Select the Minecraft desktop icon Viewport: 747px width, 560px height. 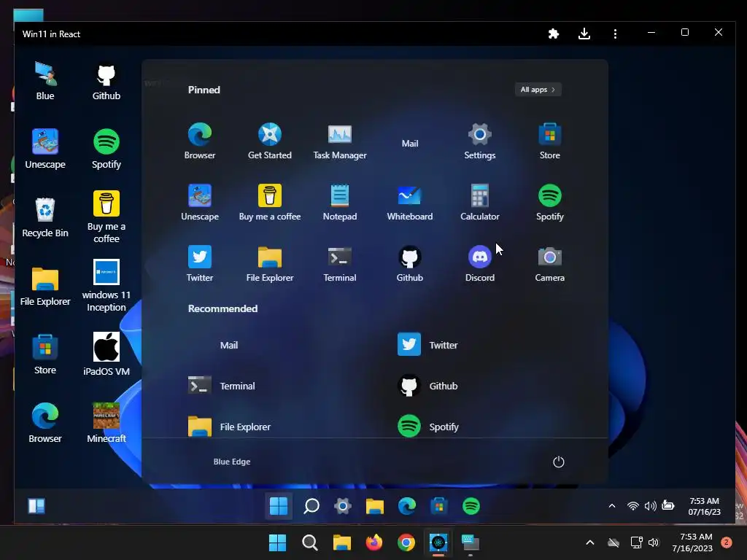coord(107,423)
